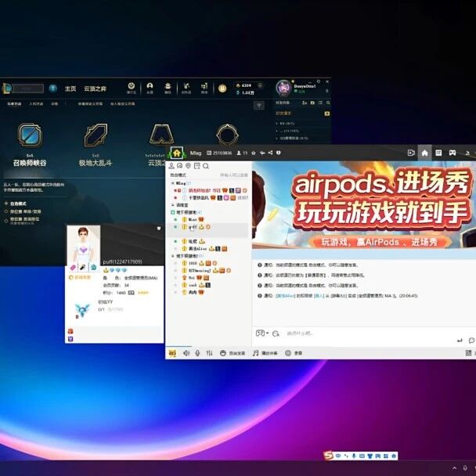
Task: Click the video camera icon in YY top-right
Action: 411,153
